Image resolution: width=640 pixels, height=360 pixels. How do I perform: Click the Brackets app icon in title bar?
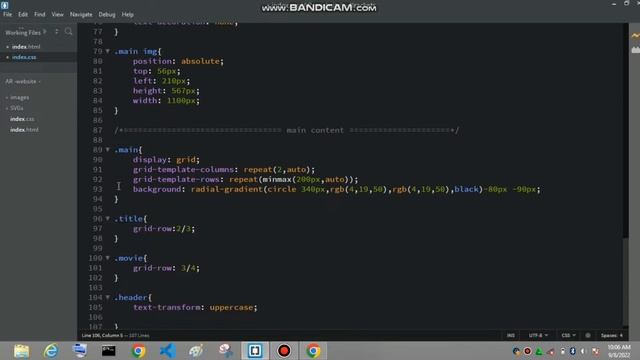(4, 5)
